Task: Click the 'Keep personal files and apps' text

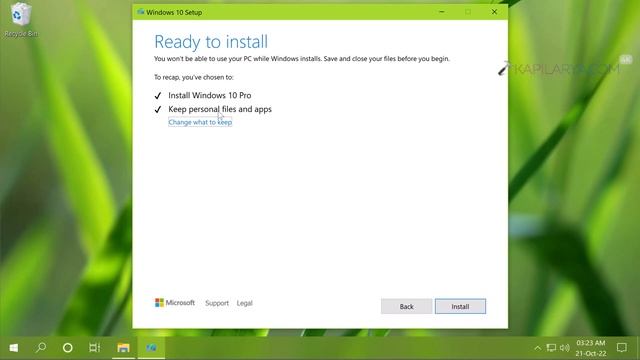Action: pos(220,109)
